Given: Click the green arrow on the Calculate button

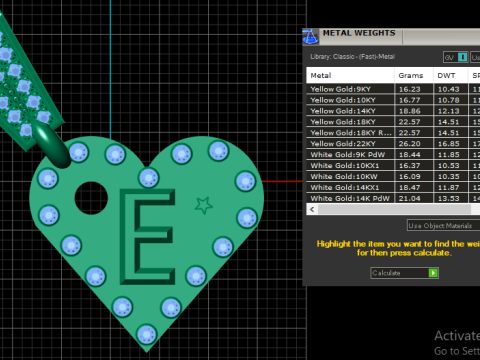Looking at the screenshot, I should (x=433, y=273).
